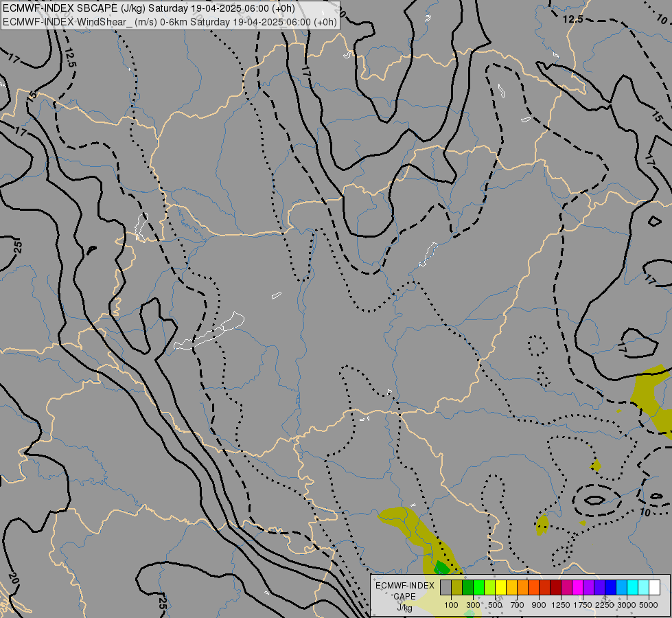Select the bright green legend swatch

pyautogui.click(x=479, y=587)
